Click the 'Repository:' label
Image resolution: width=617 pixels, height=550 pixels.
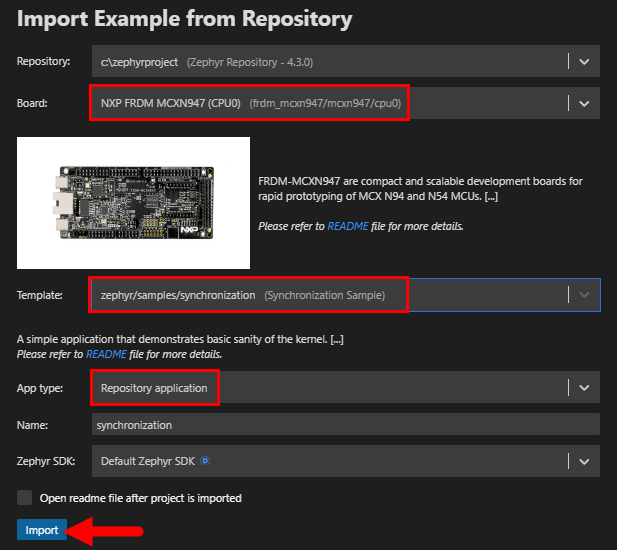(43, 61)
